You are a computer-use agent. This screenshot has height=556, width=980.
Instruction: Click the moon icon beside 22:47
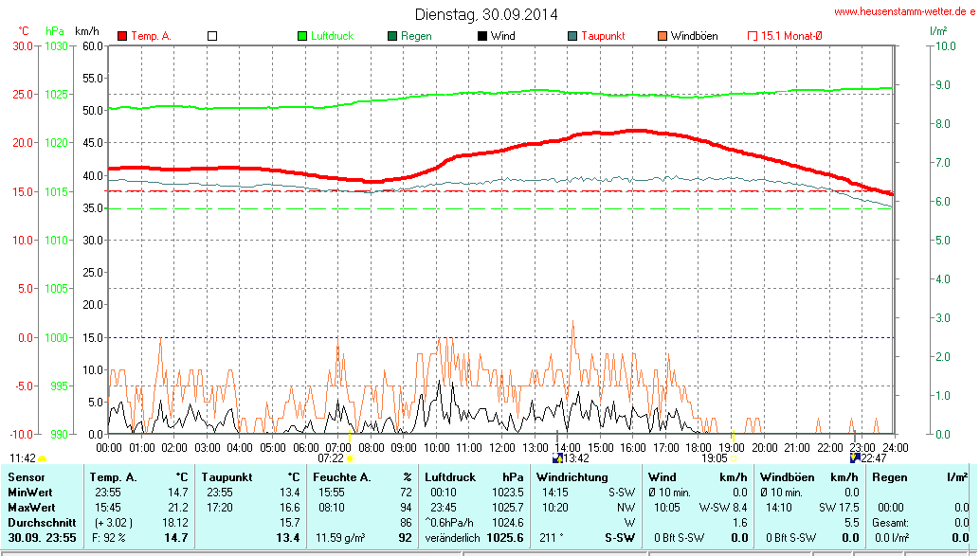[856, 457]
